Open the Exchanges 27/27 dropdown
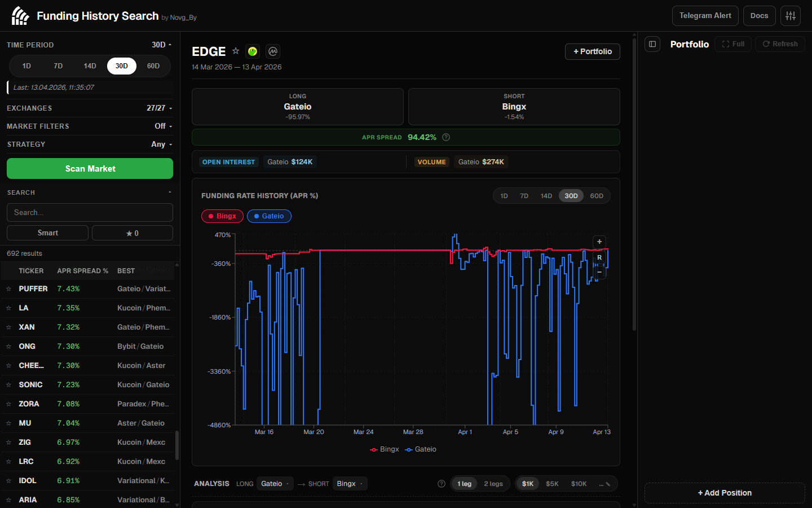The width and height of the screenshot is (812, 508). 159,108
